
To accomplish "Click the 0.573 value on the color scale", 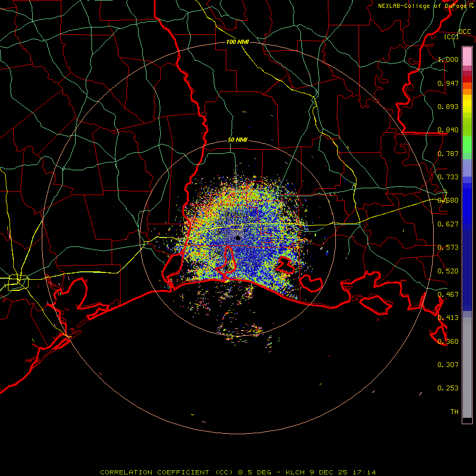I will click(448, 248).
